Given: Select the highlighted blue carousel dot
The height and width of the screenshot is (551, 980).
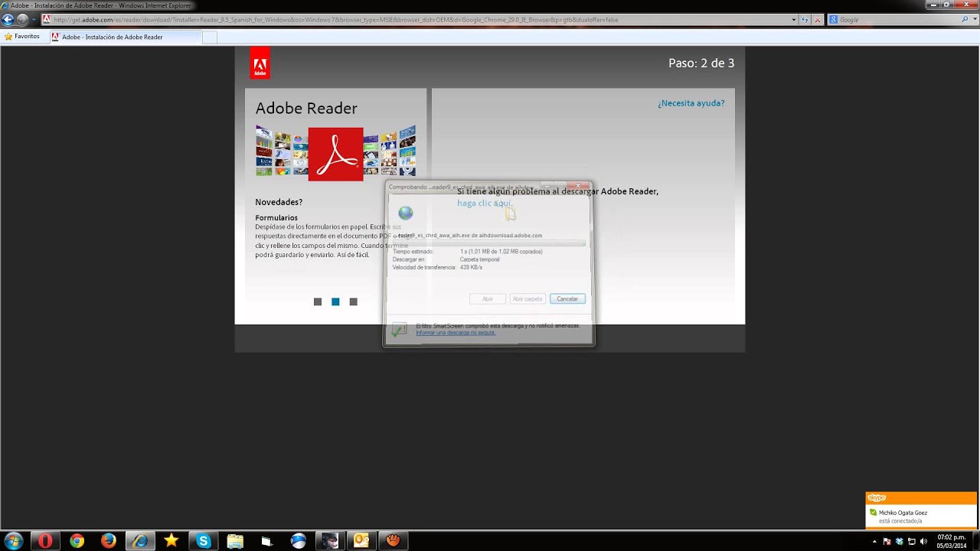Looking at the screenshot, I should [335, 302].
